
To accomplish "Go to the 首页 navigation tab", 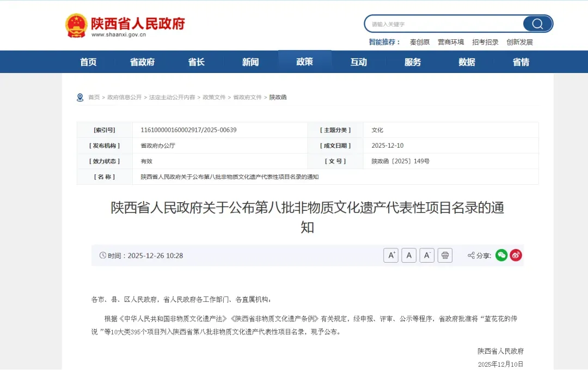I will (88, 62).
